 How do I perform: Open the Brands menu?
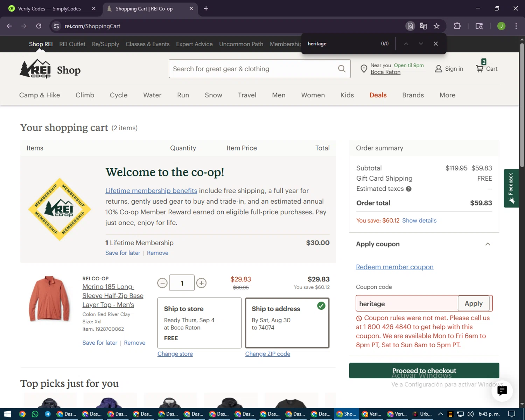413,95
